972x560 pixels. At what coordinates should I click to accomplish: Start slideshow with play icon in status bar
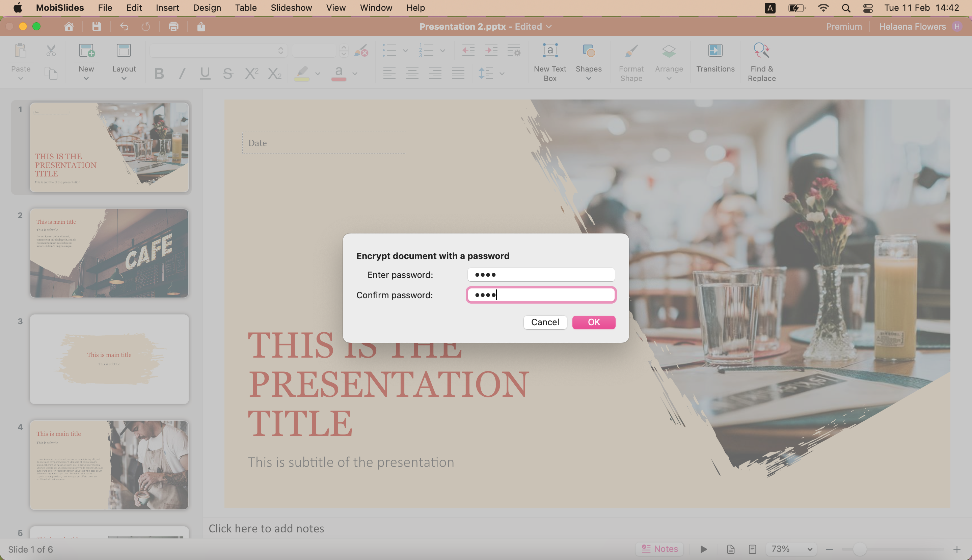703,549
